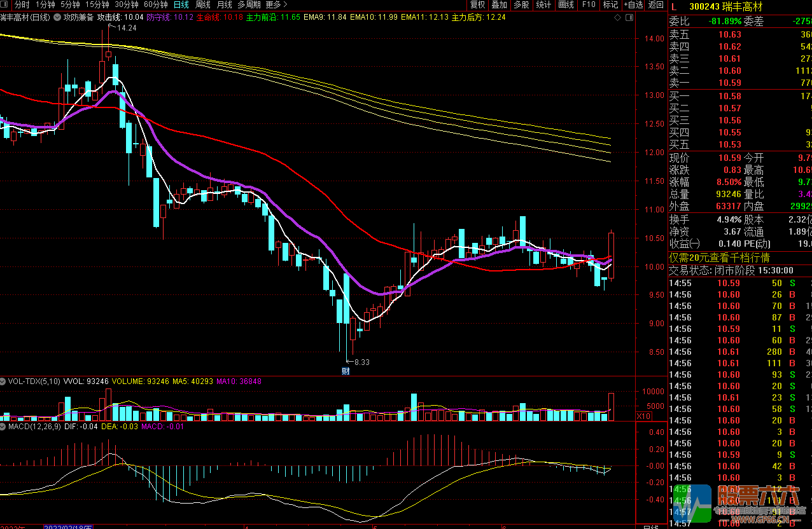The width and height of the screenshot is (812, 529).
Task: Switch to the 日线 daily tab
Action: point(181,4)
